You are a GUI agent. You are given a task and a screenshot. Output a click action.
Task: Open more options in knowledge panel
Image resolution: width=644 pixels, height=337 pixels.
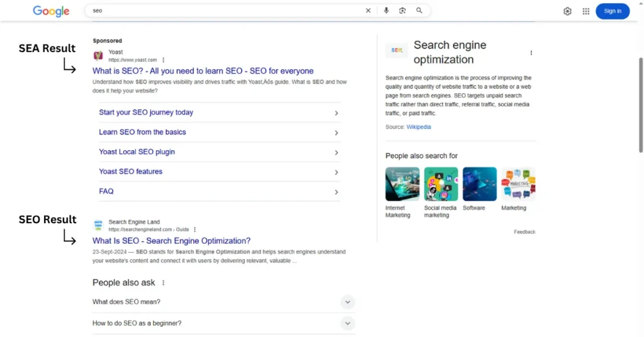pyautogui.click(x=531, y=53)
